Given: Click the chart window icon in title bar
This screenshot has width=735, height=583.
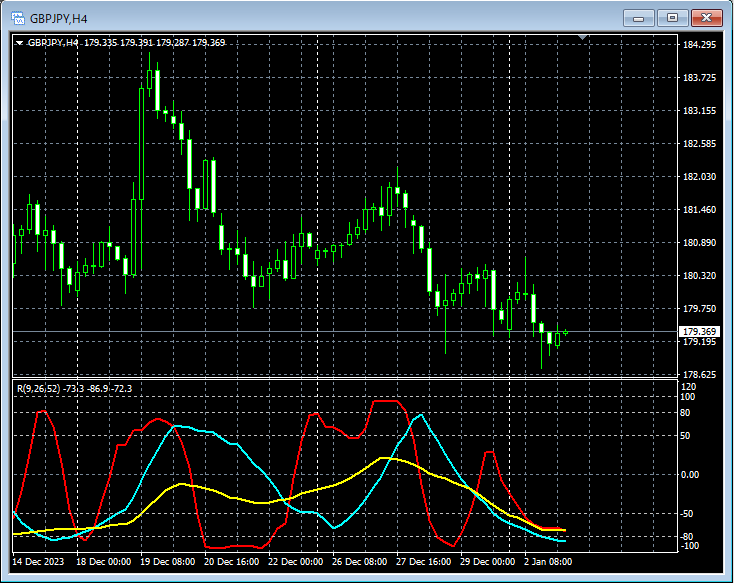Looking at the screenshot, I should point(18,18).
